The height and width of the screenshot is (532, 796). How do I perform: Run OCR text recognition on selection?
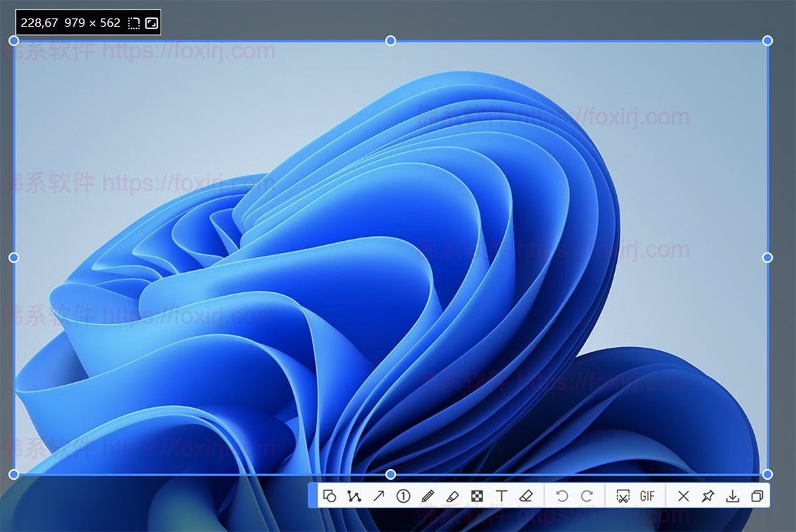click(624, 496)
